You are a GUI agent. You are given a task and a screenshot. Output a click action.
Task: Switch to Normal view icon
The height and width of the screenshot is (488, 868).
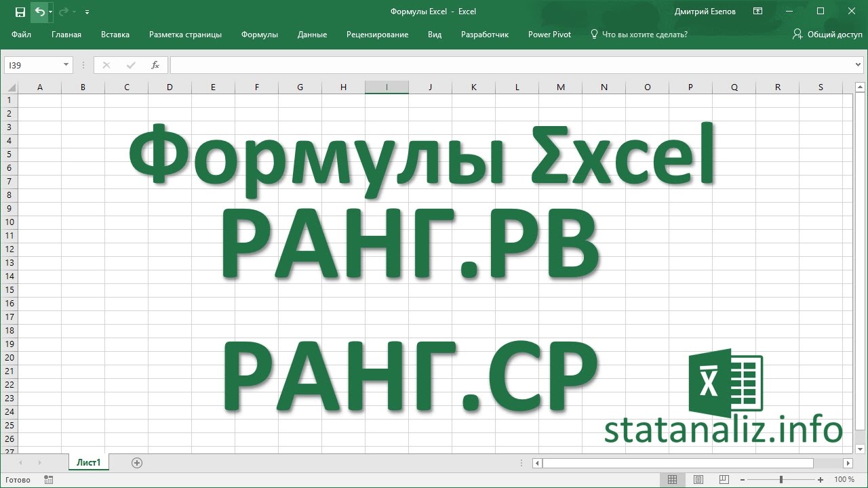click(x=672, y=480)
